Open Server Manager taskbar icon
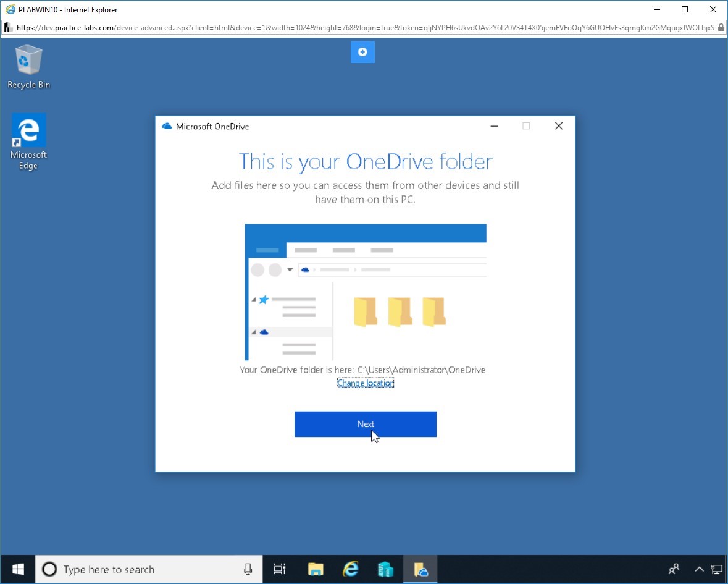The height and width of the screenshot is (584, 728). point(385,569)
